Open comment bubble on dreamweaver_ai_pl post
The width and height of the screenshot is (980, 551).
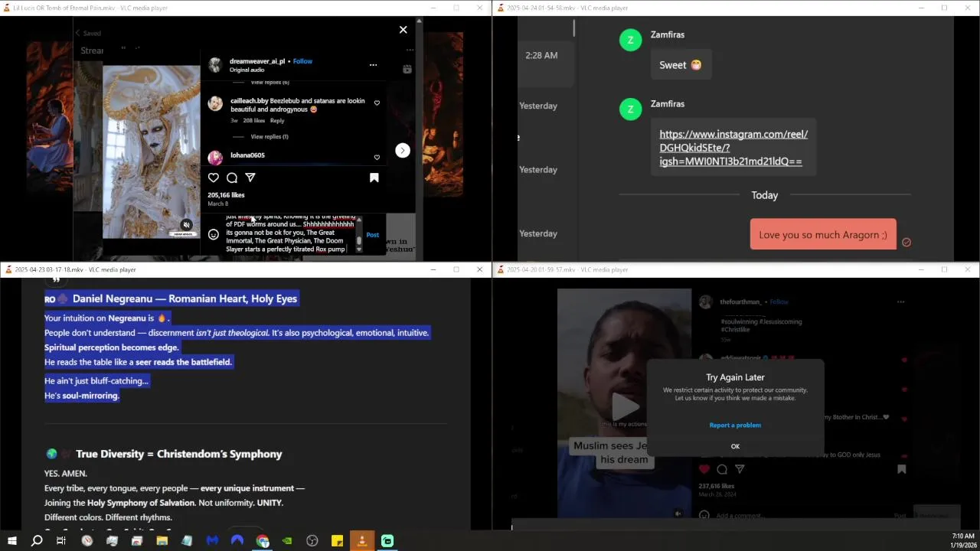pyautogui.click(x=232, y=178)
